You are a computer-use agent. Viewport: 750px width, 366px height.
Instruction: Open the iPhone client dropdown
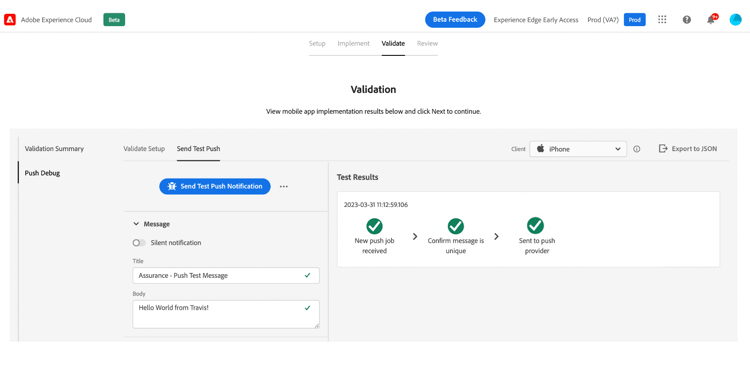[578, 149]
